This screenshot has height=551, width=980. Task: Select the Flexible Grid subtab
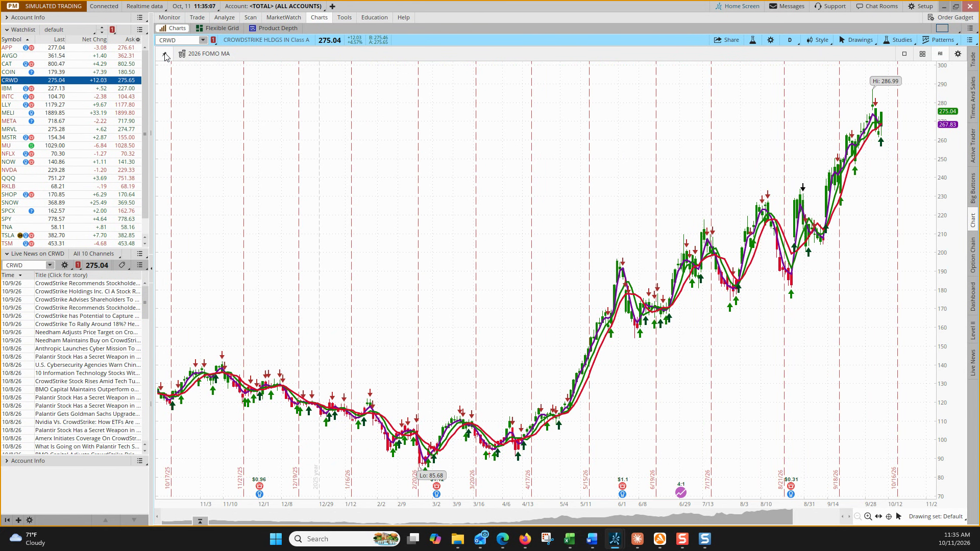217,28
